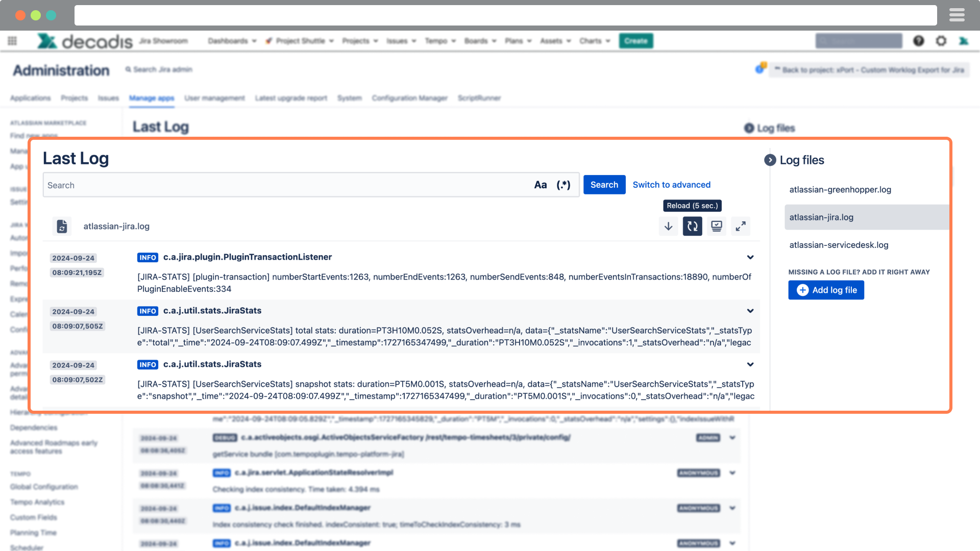Screen dimensions: 980x551
Task: Click the help question mark icon
Action: (x=918, y=41)
